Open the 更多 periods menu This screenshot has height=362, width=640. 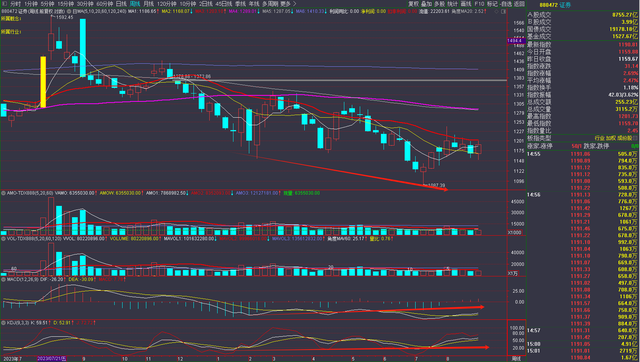click(285, 4)
